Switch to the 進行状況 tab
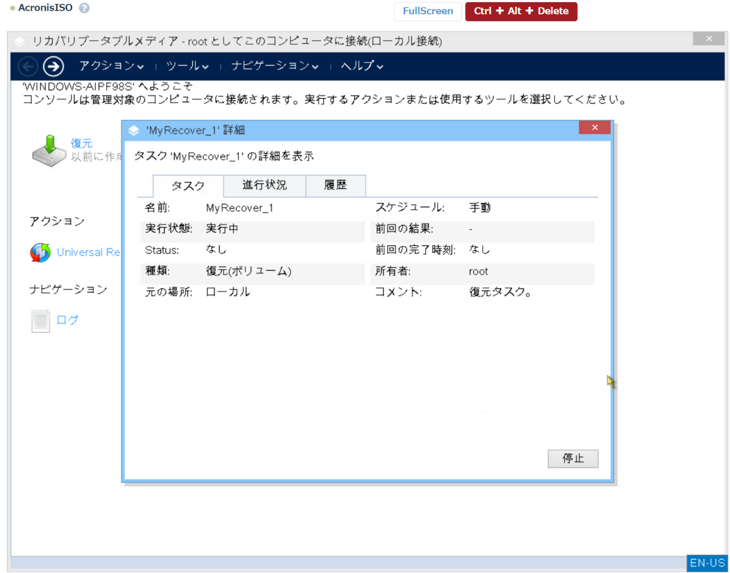 [x=264, y=185]
